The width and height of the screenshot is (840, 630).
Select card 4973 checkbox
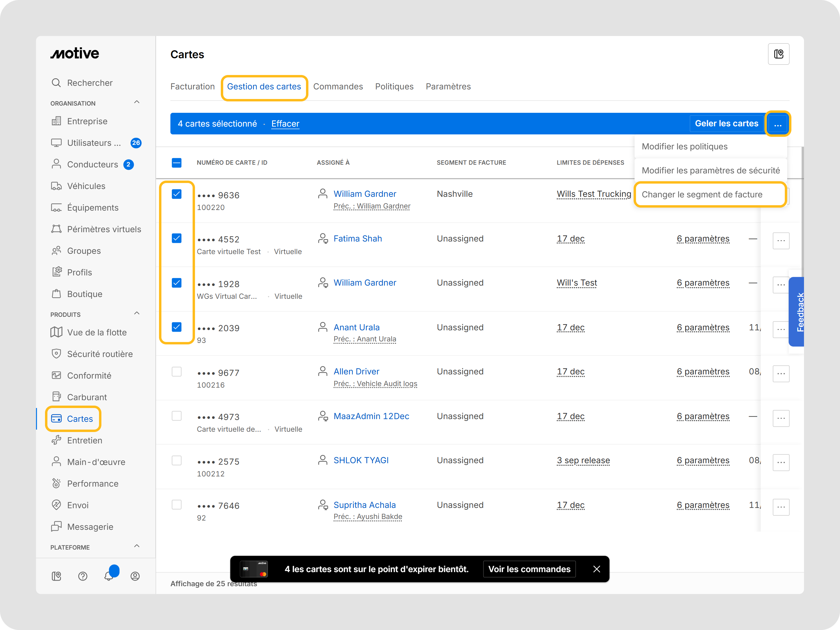[177, 416]
